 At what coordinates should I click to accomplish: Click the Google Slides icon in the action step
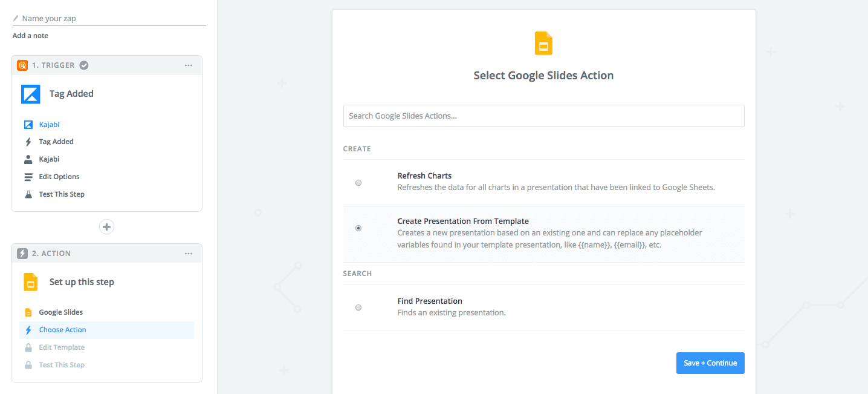pyautogui.click(x=31, y=282)
